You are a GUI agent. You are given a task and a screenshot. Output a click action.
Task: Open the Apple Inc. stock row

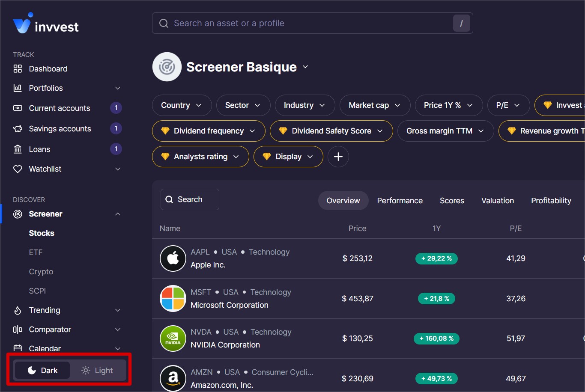tap(368, 258)
